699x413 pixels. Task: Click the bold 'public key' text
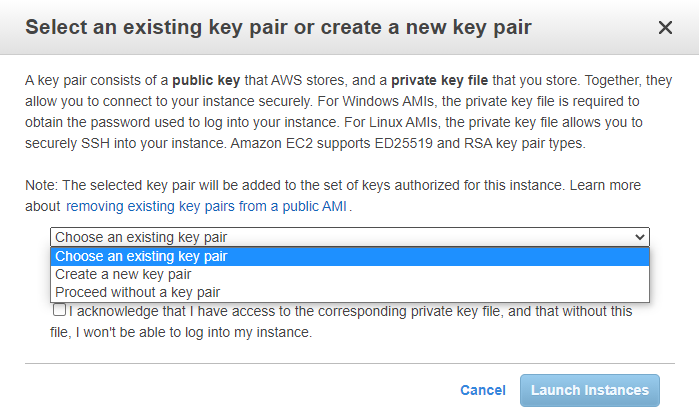[x=212, y=79]
